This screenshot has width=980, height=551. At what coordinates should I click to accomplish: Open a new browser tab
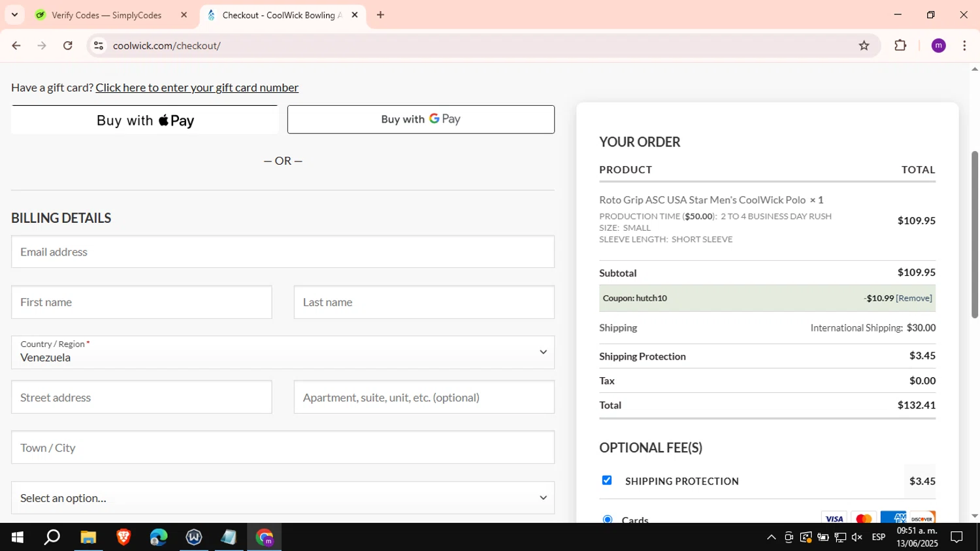(x=380, y=15)
